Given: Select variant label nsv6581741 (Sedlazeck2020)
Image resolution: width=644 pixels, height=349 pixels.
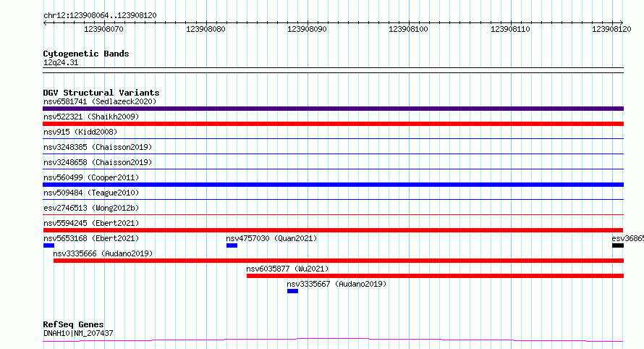Looking at the screenshot, I should click(x=100, y=101).
